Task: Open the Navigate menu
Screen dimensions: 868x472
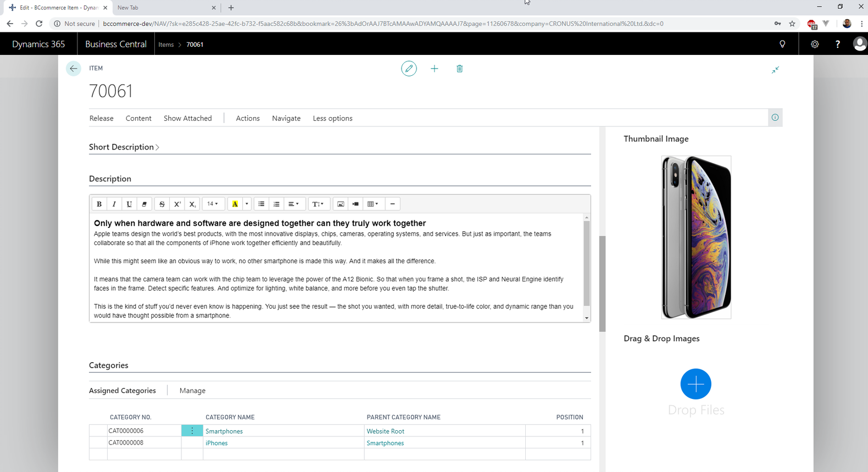Action: click(286, 118)
